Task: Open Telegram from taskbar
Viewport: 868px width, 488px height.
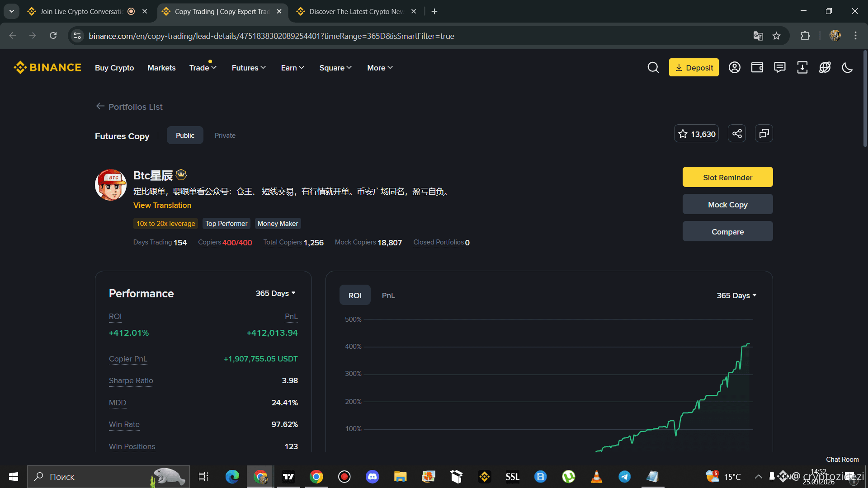Action: (625, 477)
